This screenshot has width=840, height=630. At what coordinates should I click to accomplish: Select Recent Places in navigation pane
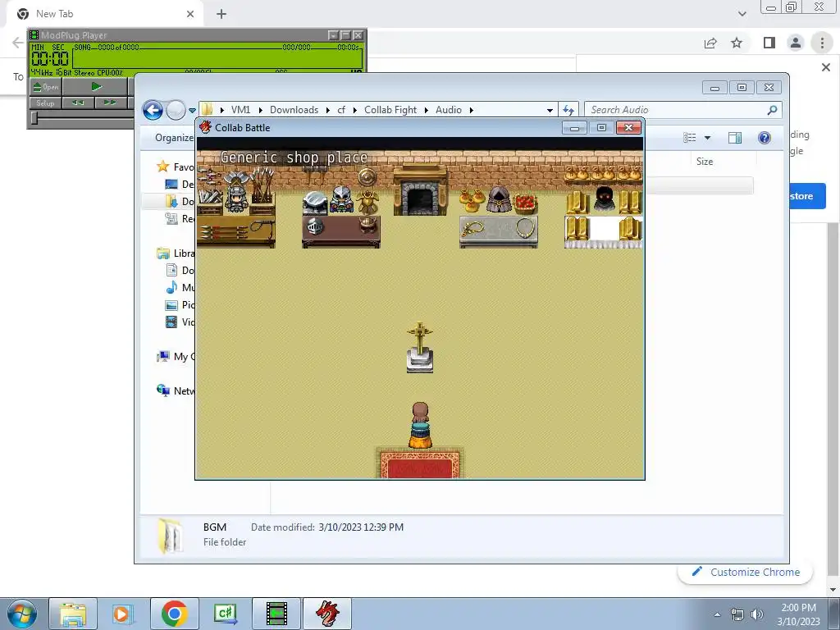[x=180, y=218]
